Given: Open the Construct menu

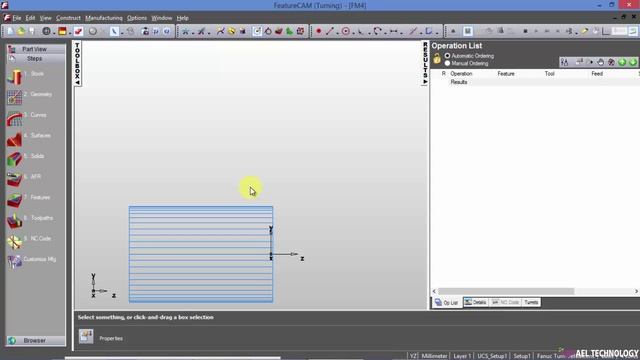Looking at the screenshot, I should click(68, 18).
